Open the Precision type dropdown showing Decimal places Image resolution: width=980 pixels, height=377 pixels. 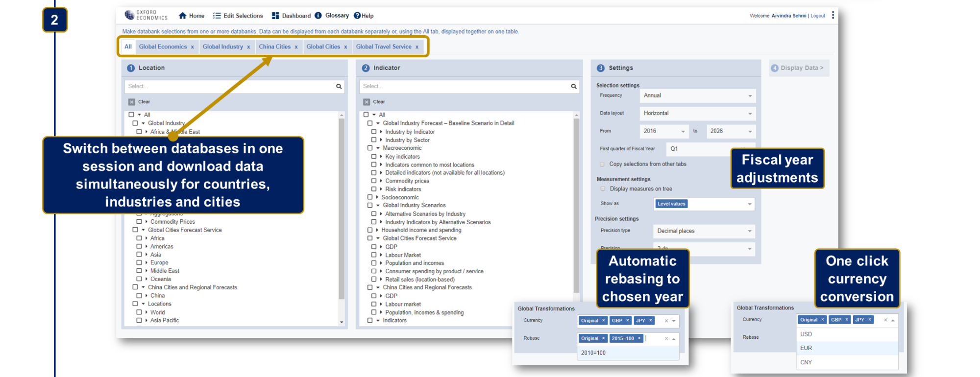click(x=704, y=231)
